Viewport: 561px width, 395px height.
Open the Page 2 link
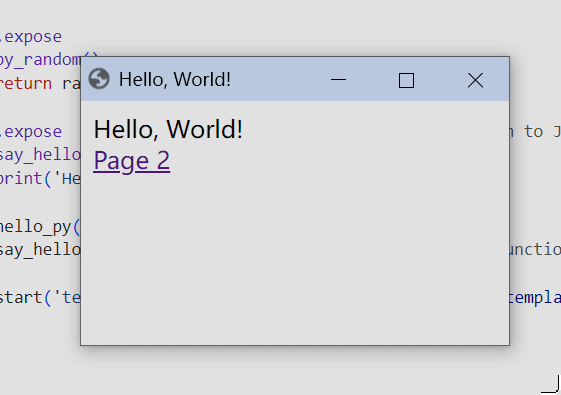click(132, 161)
